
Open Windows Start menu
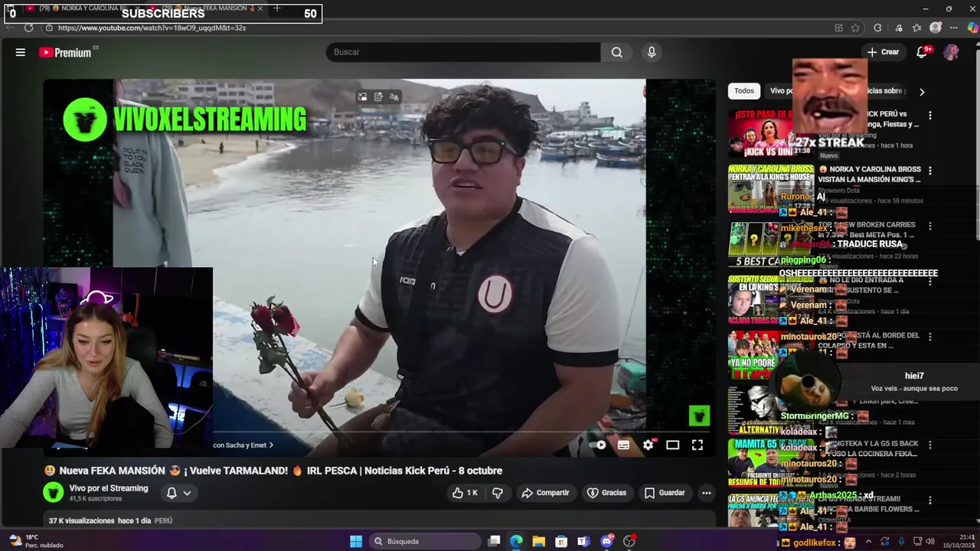click(356, 541)
